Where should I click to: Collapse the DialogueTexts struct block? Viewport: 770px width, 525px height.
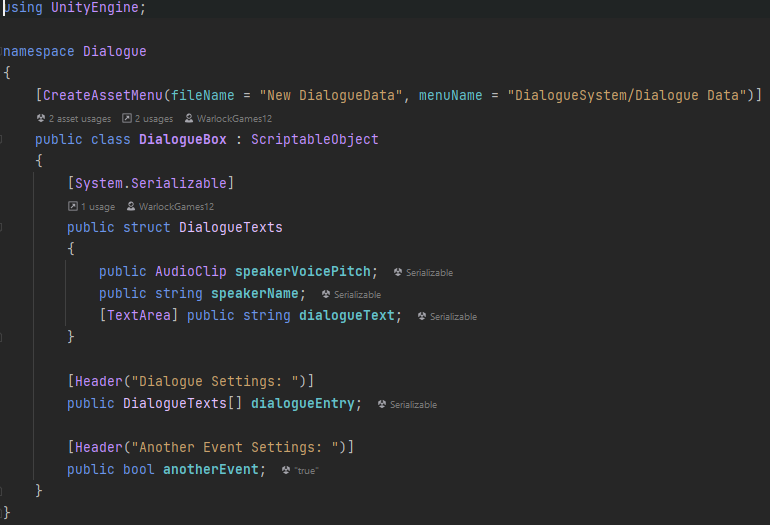(3, 228)
